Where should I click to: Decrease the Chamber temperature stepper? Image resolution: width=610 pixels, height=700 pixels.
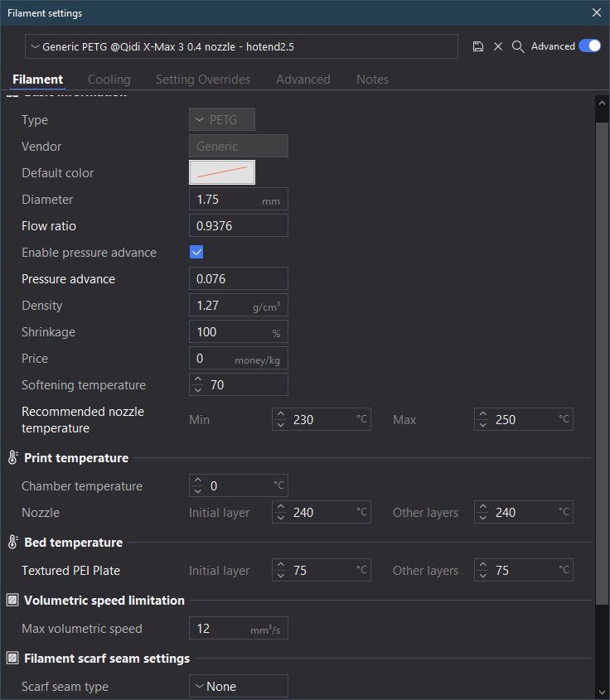tap(198, 491)
